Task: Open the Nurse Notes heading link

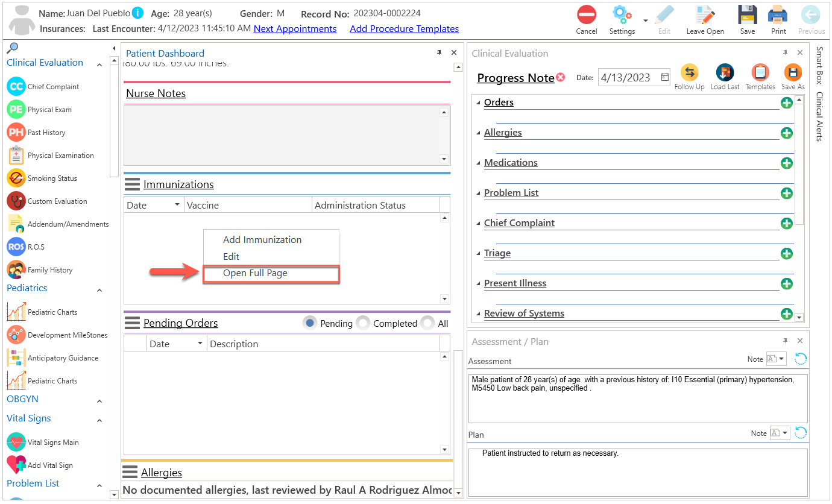Action: click(x=156, y=93)
